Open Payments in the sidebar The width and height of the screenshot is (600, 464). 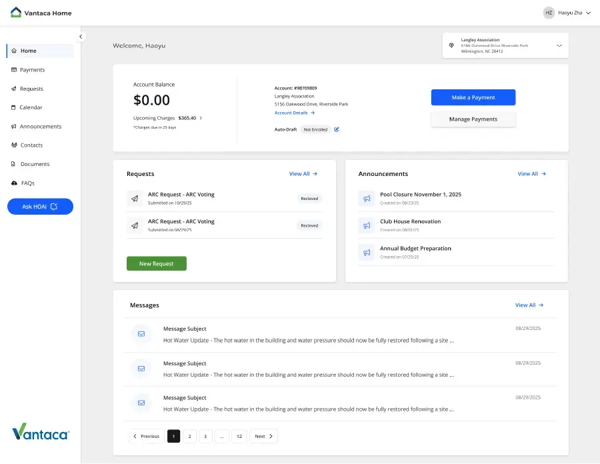coord(32,70)
